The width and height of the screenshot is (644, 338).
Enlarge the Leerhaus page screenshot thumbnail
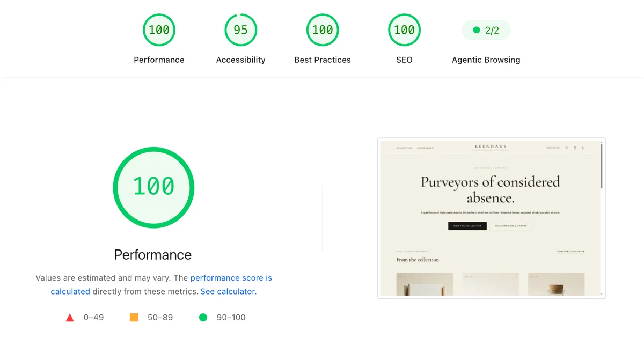pos(492,218)
